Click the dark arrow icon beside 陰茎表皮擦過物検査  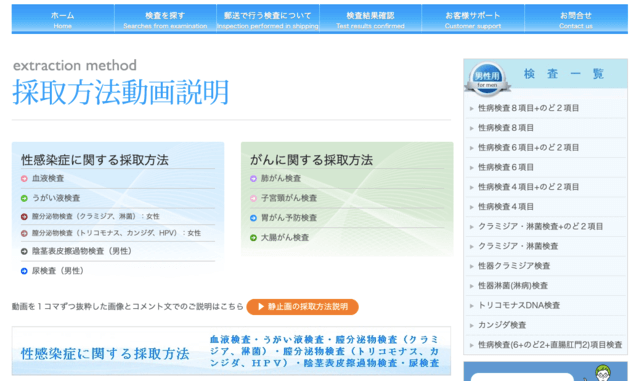pyautogui.click(x=24, y=251)
